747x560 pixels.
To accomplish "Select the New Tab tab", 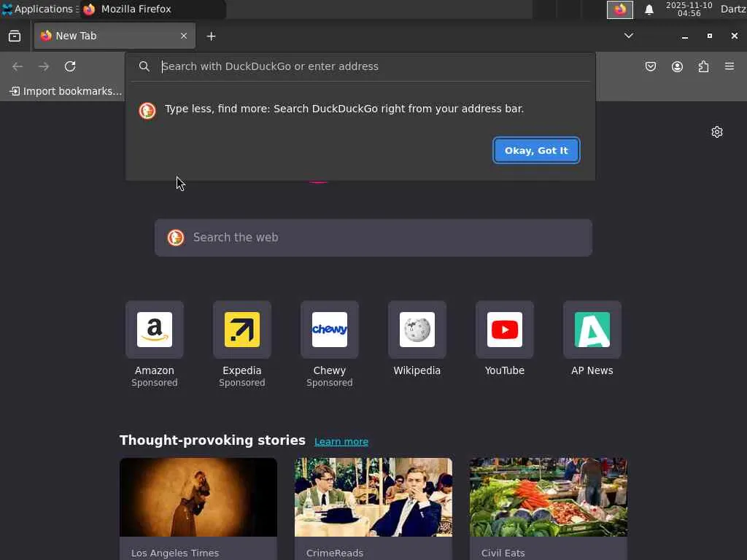I will point(115,36).
